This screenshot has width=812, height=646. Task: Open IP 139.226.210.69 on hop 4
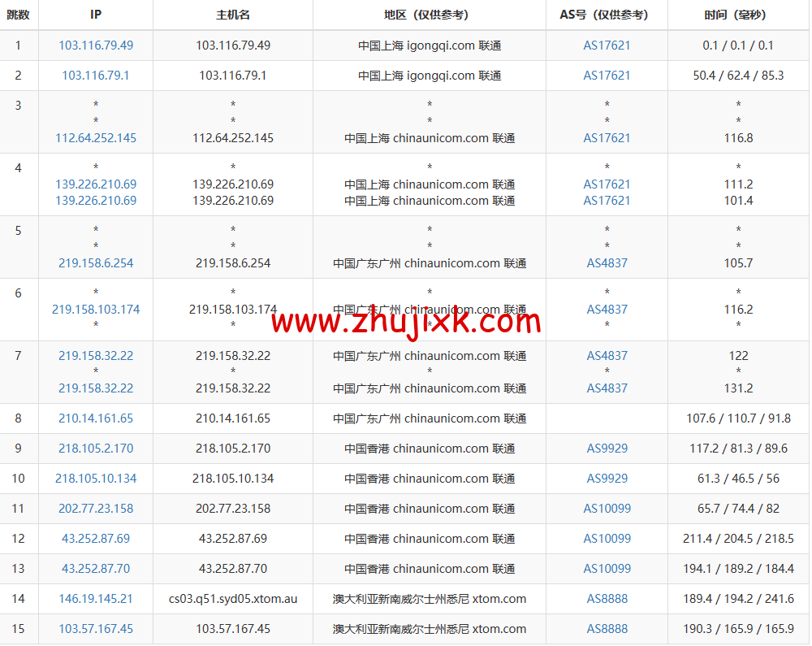[x=95, y=184]
